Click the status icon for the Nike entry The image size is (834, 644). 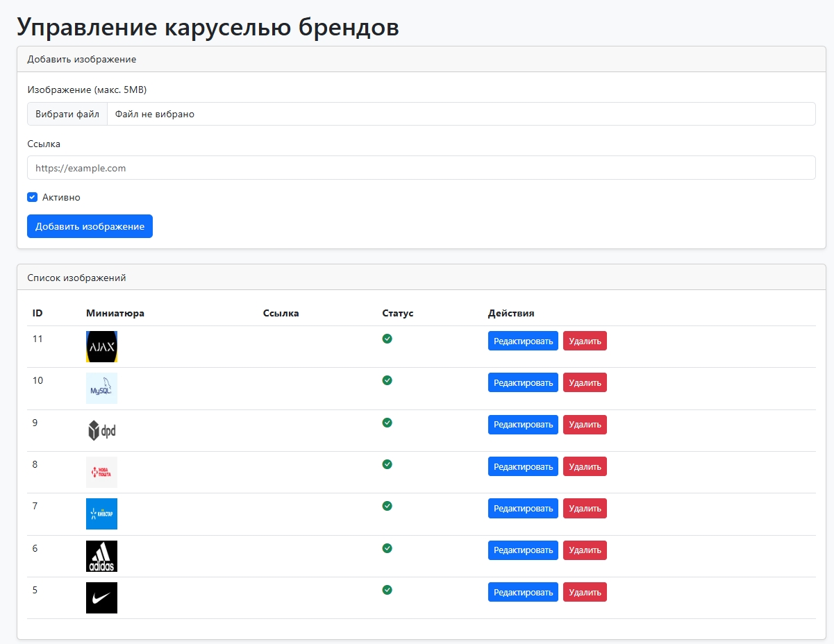(387, 590)
